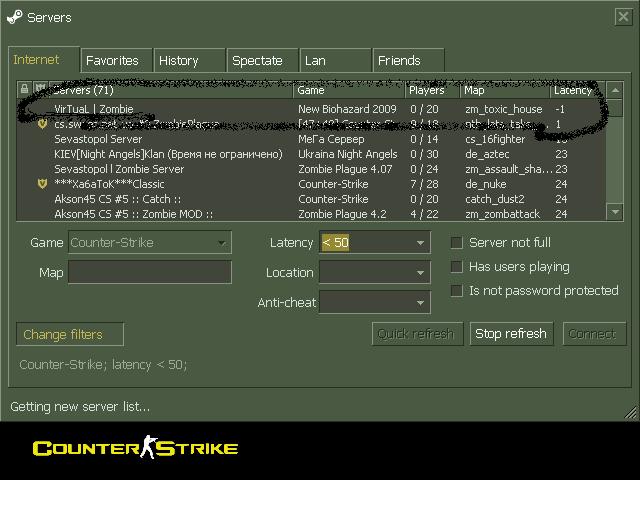This screenshot has height=512, width=640.
Task: Select the ***Xa6aToK***Classic server row
Action: coord(311,184)
